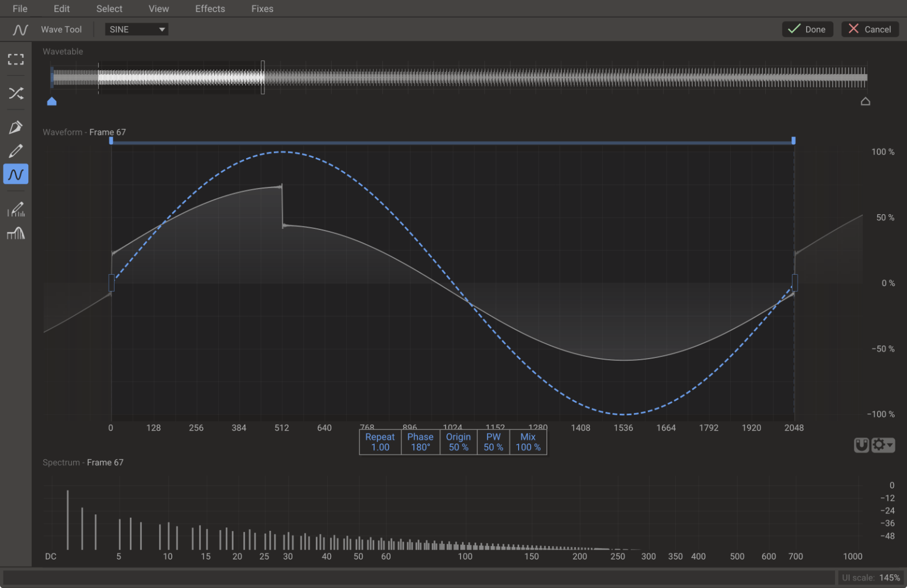Toggle Phase value at 180 degrees
The image size is (907, 588).
coord(420,442)
